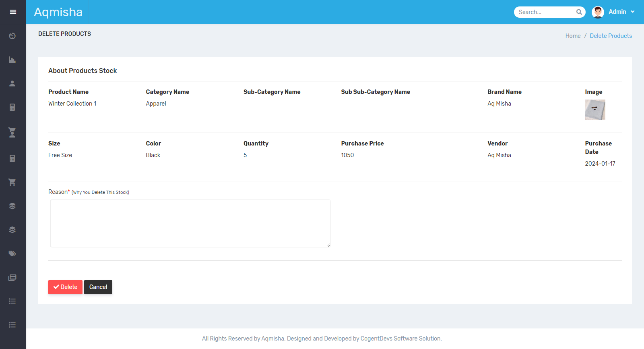Viewport: 644px width, 349px height.
Task: Click the magnifier search icon
Action: 579,12
